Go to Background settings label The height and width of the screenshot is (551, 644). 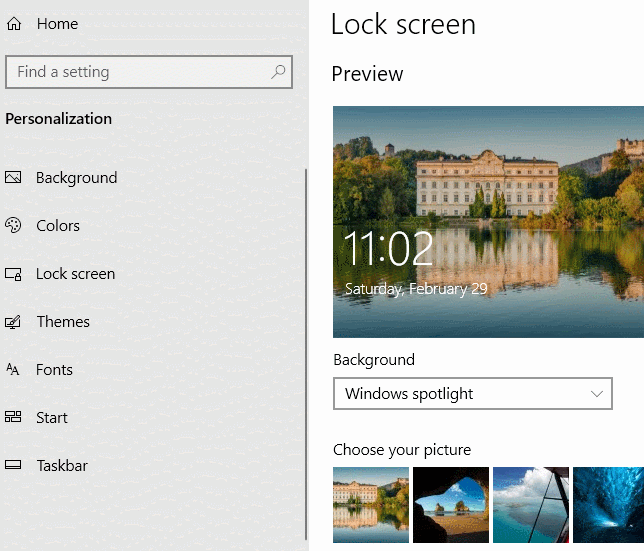(x=76, y=178)
